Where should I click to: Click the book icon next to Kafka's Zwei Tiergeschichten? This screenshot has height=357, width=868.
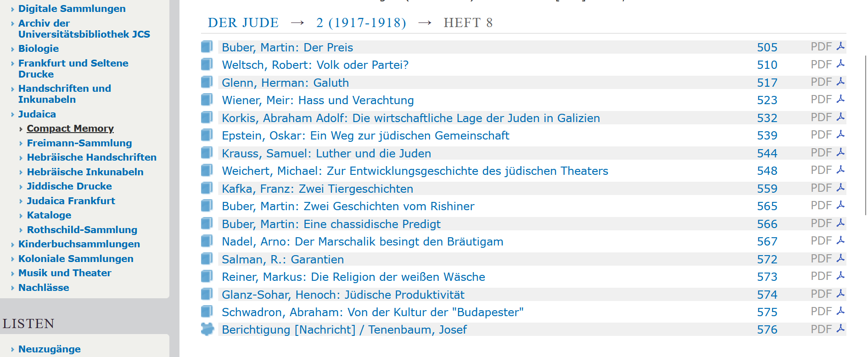[207, 188]
